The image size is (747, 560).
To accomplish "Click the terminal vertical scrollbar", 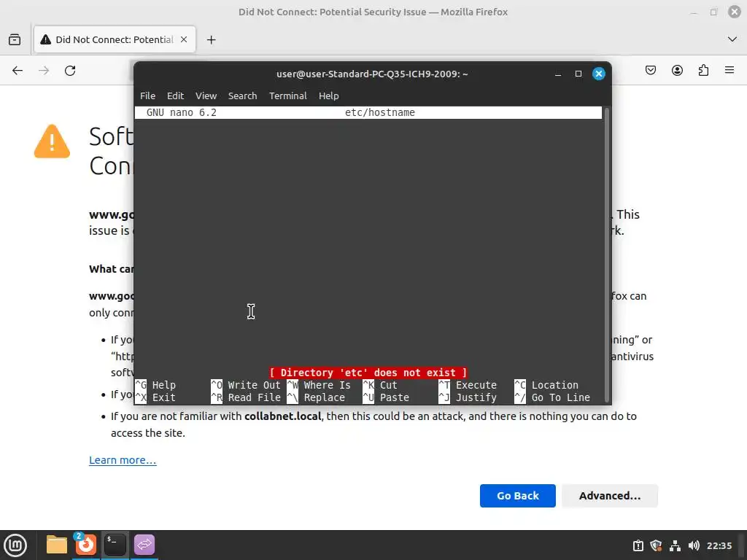I will (x=606, y=254).
